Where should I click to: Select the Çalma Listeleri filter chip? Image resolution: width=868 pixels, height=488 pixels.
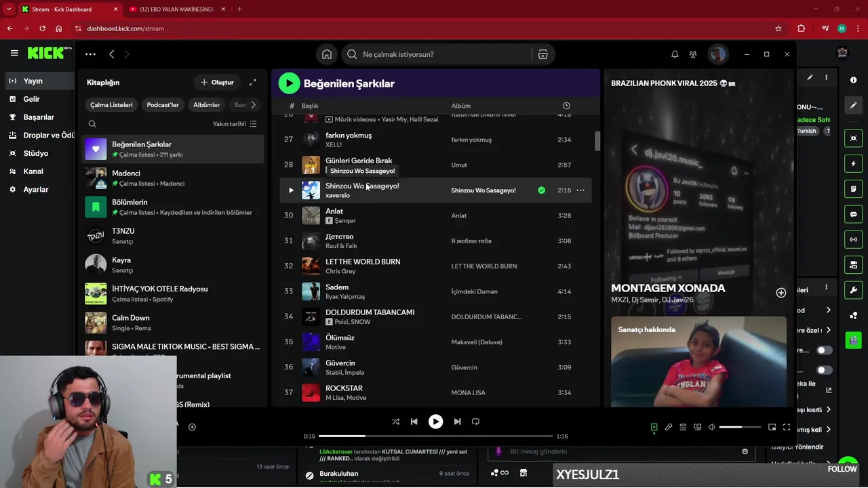point(112,105)
